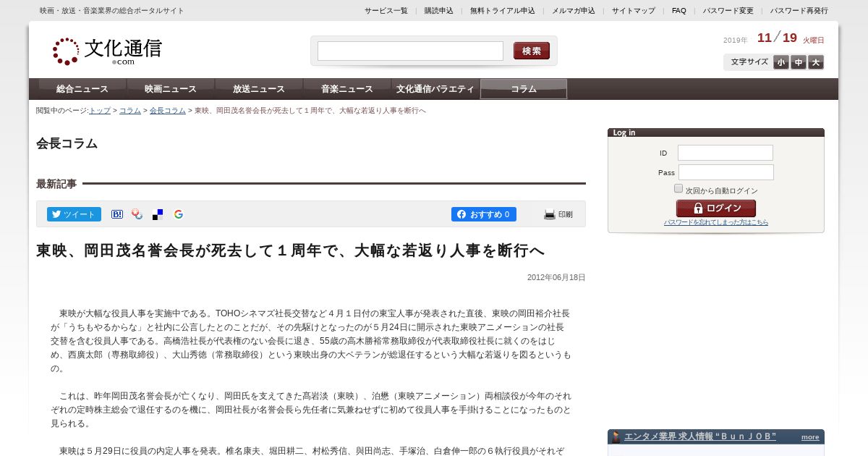
Task: Click more link in BunJOB panel
Action: pyautogui.click(x=810, y=437)
